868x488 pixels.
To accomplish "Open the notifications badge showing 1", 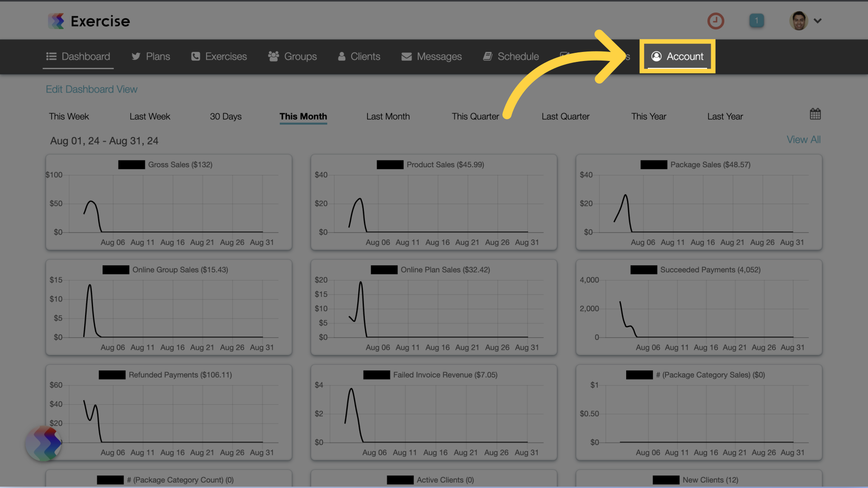I will [x=757, y=21].
